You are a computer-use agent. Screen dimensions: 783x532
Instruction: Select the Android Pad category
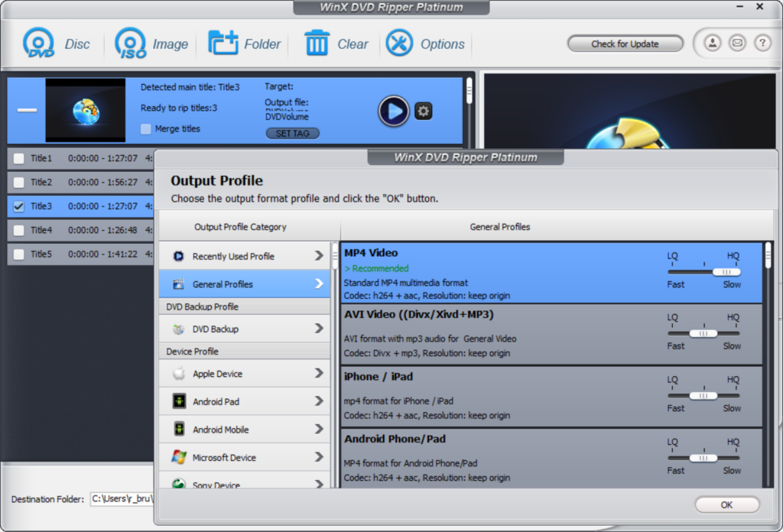tap(245, 401)
